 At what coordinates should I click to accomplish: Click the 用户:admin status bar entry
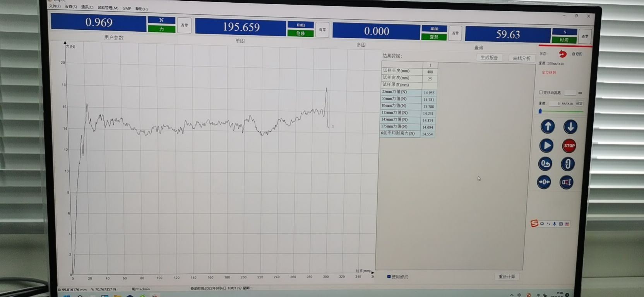[140, 289]
